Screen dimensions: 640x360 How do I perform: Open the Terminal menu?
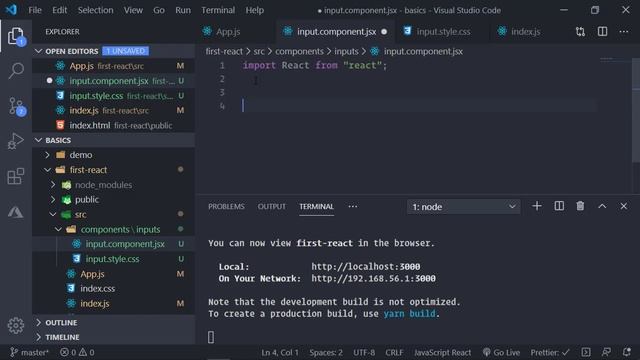click(218, 10)
